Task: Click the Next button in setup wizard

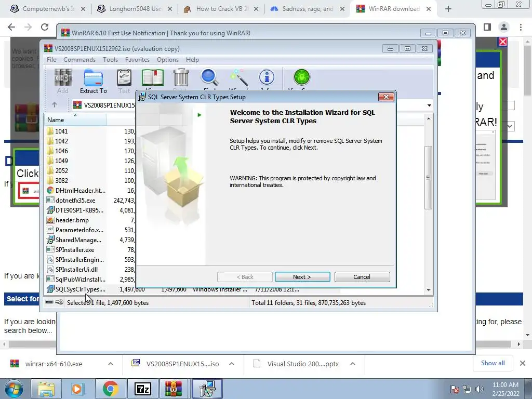Action: point(302,277)
